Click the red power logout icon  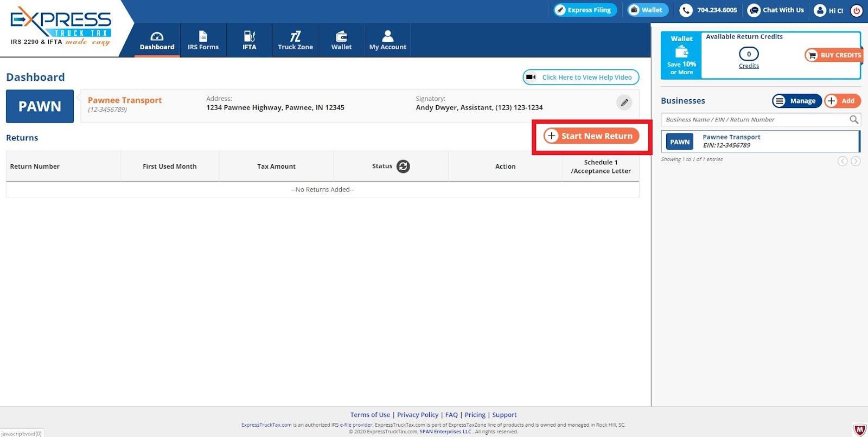pyautogui.click(x=857, y=10)
